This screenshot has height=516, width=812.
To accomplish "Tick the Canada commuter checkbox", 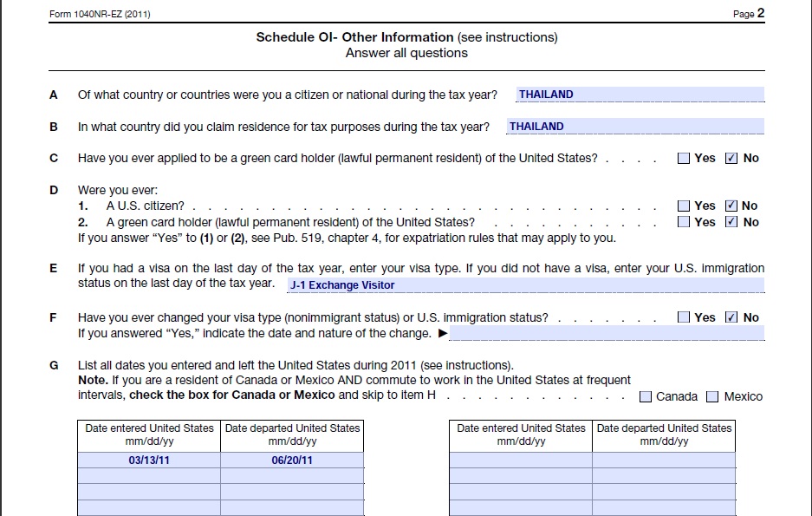I will (x=646, y=397).
